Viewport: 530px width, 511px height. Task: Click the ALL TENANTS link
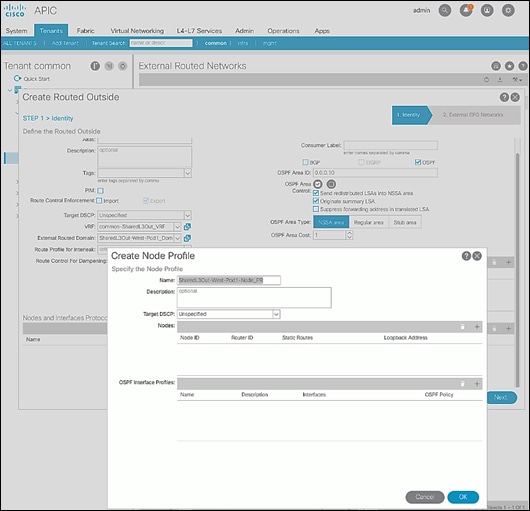(x=20, y=43)
